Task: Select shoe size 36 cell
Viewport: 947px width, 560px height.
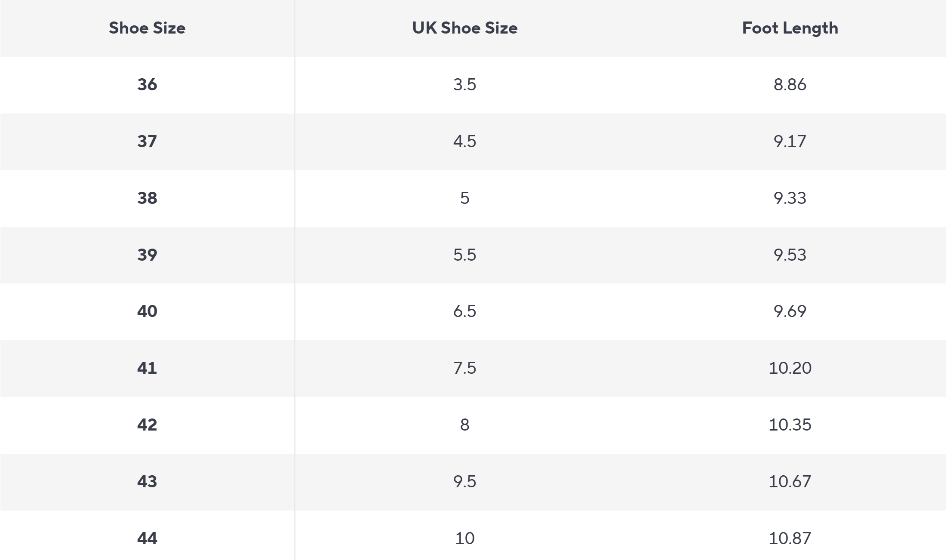Action: pyautogui.click(x=147, y=85)
